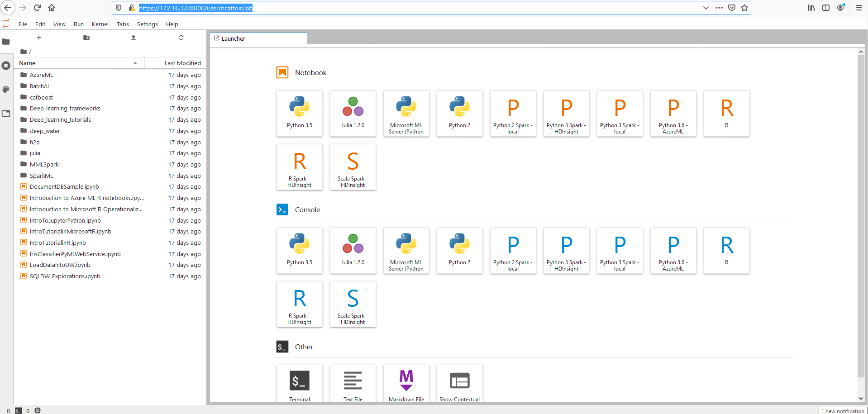Sort files by Name column
The width and height of the screenshot is (868, 414).
(79, 63)
